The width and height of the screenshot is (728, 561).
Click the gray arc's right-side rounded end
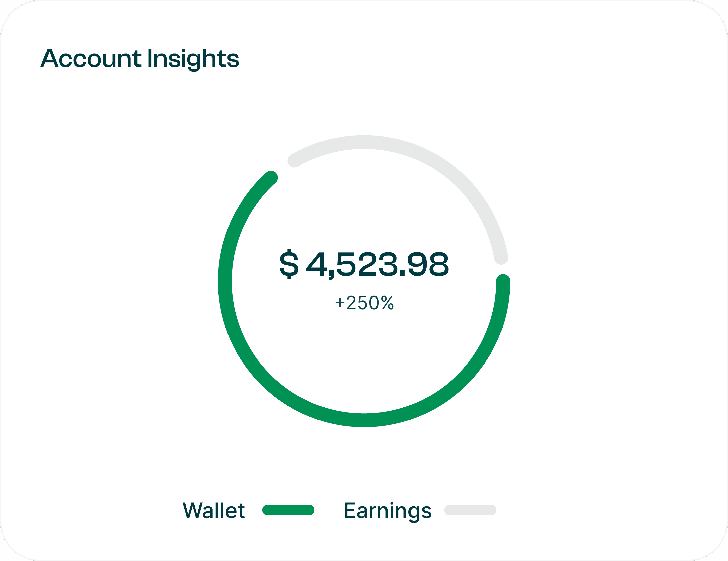point(501,258)
